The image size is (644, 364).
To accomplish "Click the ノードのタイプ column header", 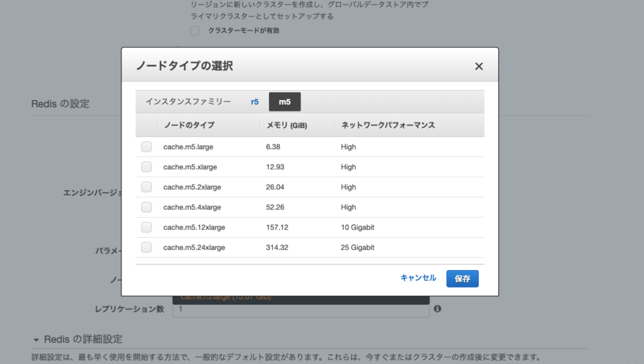I will tap(189, 126).
